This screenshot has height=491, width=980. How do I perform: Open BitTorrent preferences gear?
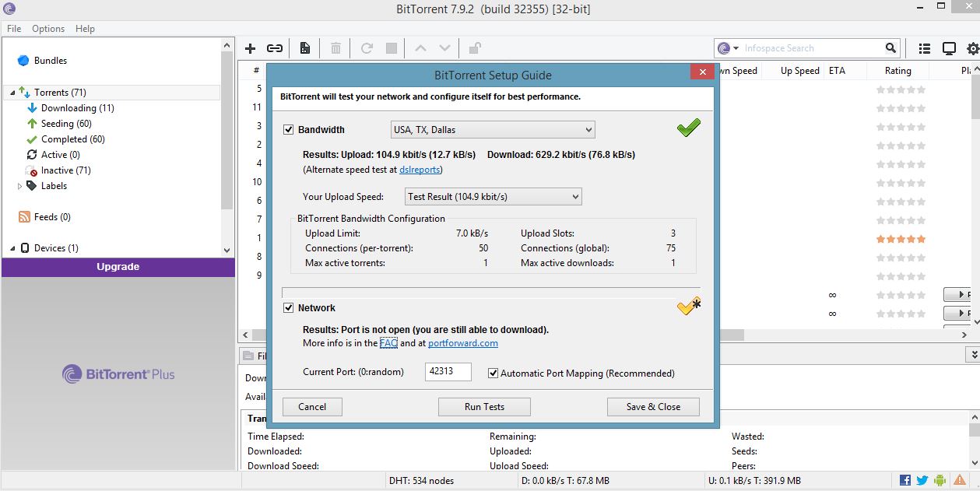pos(971,48)
